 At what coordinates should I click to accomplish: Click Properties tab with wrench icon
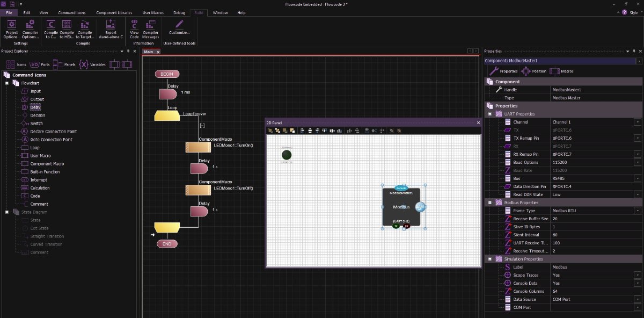(x=503, y=71)
